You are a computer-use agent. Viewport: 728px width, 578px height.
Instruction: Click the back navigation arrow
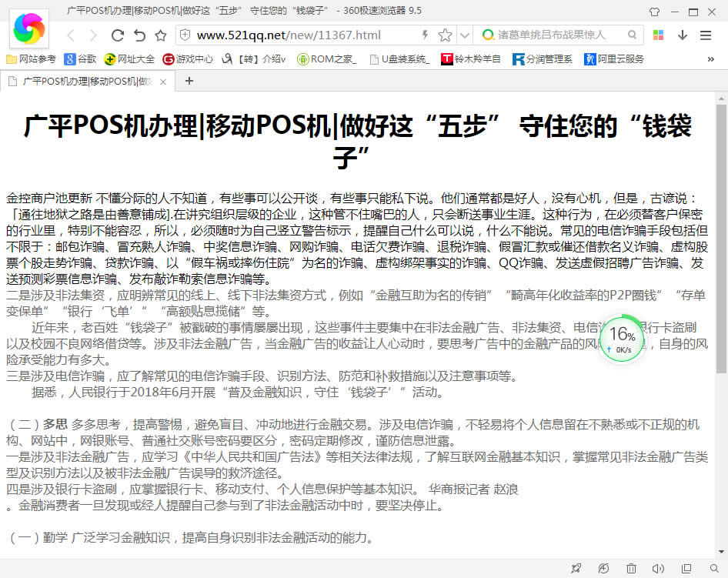click(71, 35)
